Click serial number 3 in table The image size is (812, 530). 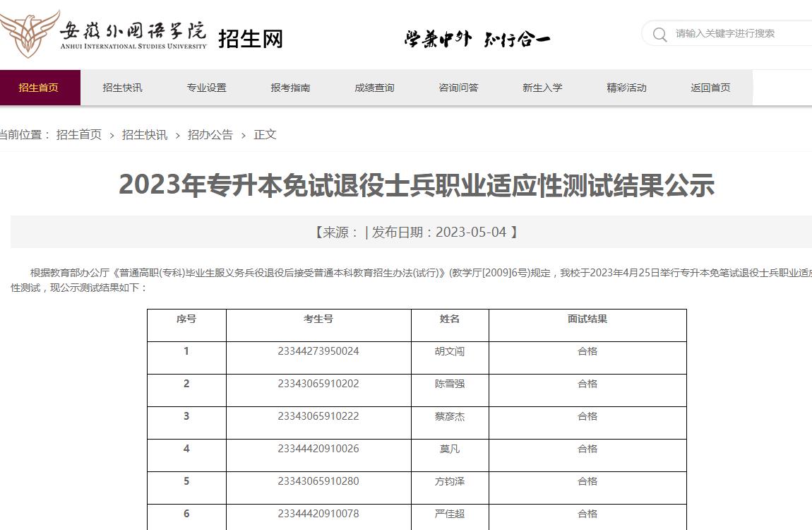point(186,416)
